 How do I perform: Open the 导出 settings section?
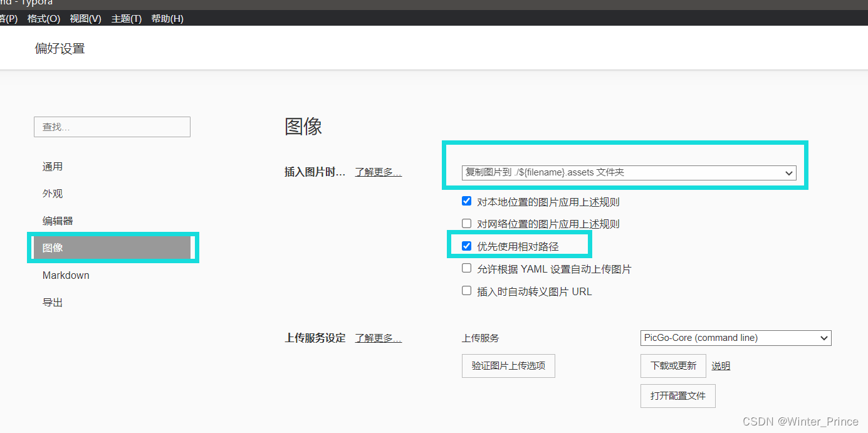[52, 302]
